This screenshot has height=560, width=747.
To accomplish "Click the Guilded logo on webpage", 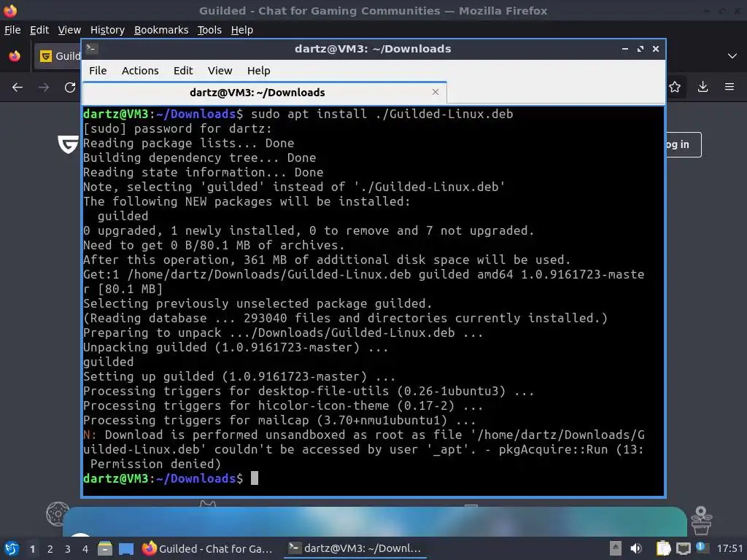I will (x=68, y=144).
